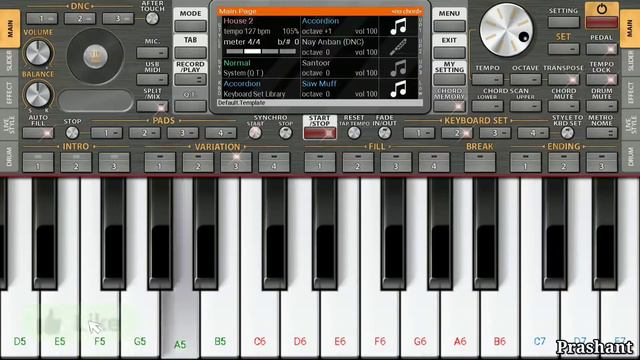
Task: Open the Menu button
Action: (449, 26)
